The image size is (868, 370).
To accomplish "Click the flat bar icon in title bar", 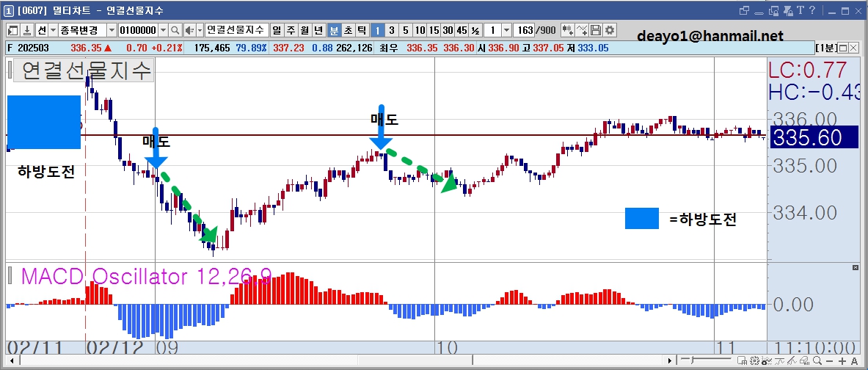I will (759, 12).
